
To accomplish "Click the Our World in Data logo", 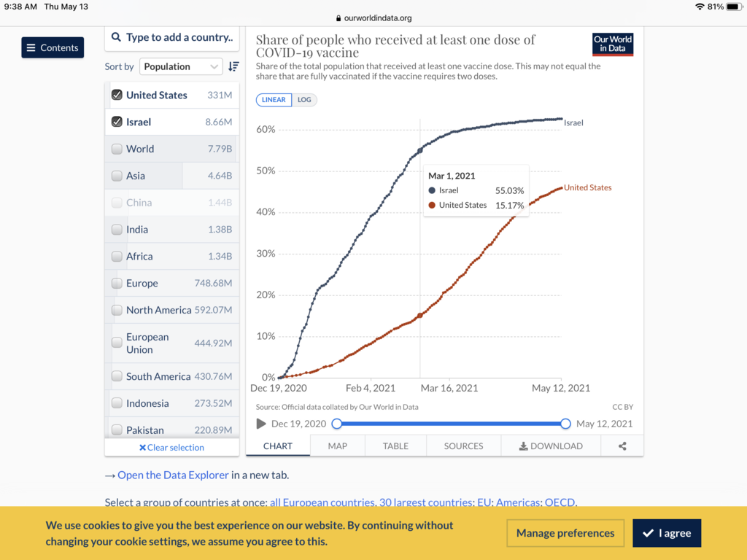I will click(613, 44).
